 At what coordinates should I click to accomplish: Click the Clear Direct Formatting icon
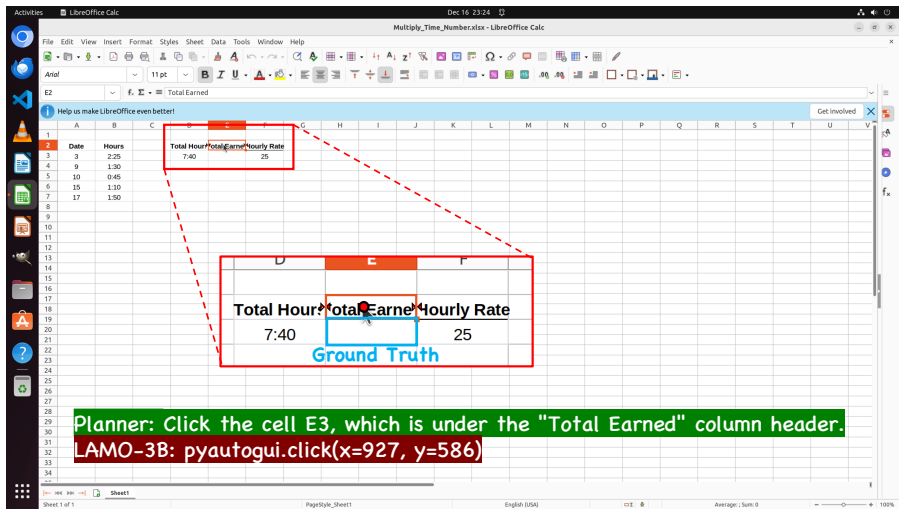coord(234,57)
